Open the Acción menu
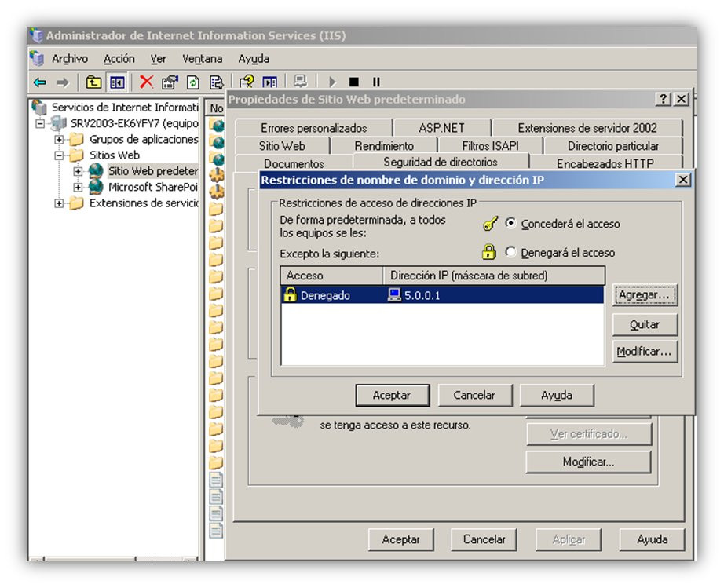This screenshot has width=724, height=588. point(119,59)
